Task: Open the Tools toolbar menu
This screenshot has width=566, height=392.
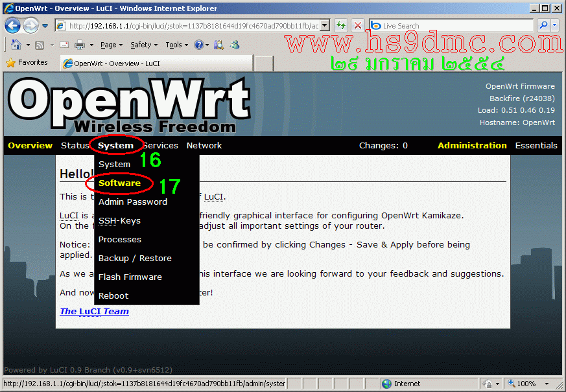Action: (x=177, y=45)
